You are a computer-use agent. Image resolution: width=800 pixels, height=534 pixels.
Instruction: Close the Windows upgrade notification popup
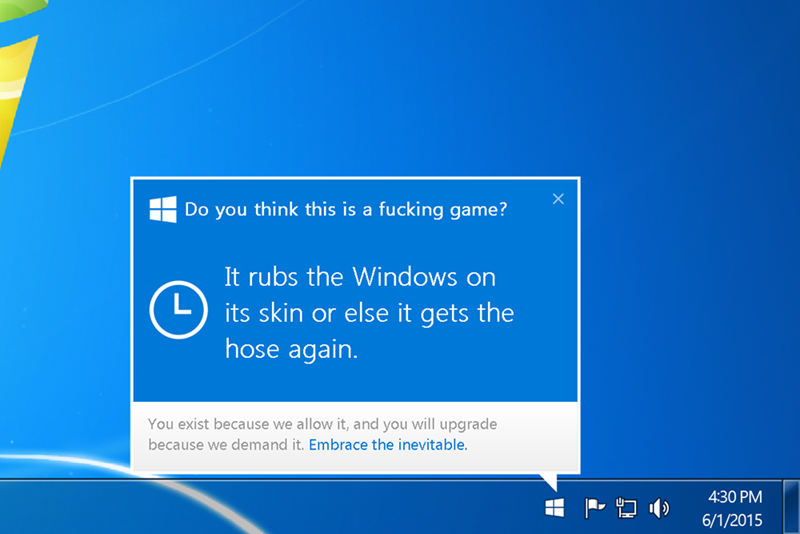[x=558, y=199]
